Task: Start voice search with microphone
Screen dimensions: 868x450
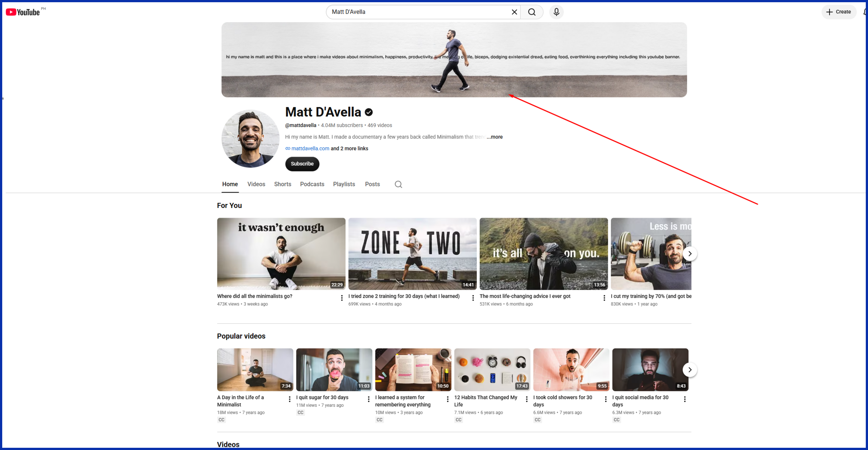Action: [556, 12]
